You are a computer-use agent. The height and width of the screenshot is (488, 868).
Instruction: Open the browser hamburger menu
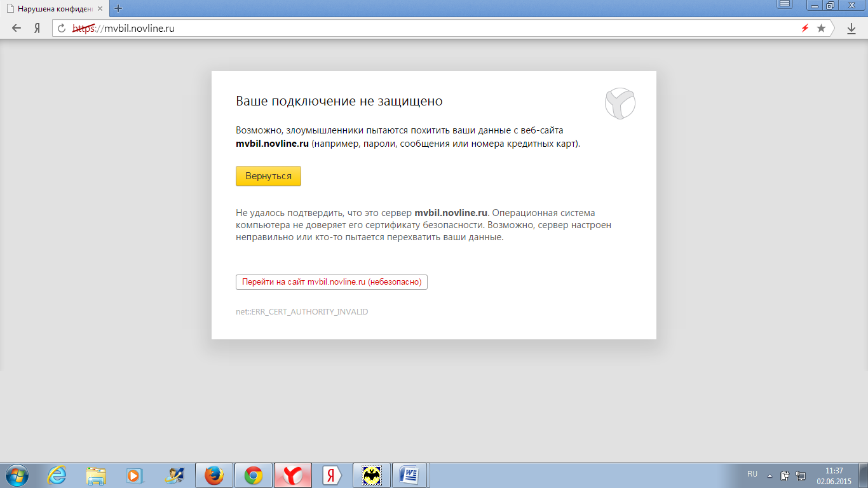click(785, 4)
